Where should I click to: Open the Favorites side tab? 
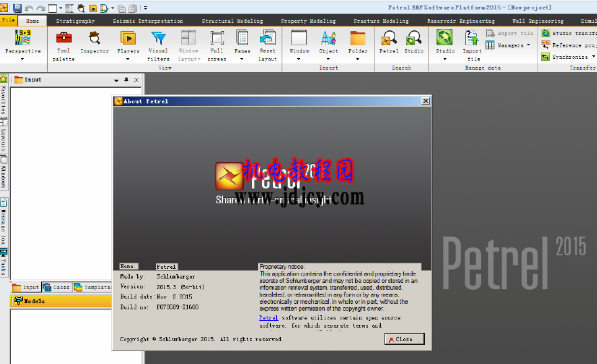tap(3, 96)
